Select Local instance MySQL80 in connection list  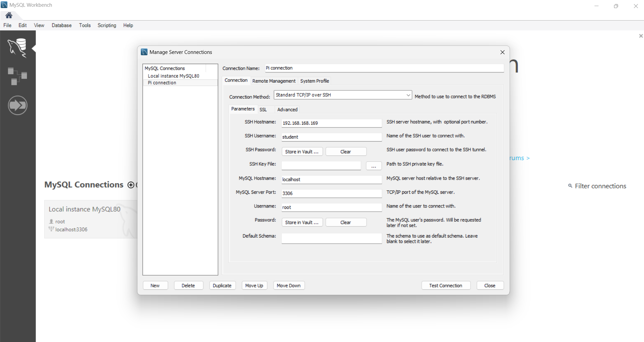coord(180,76)
